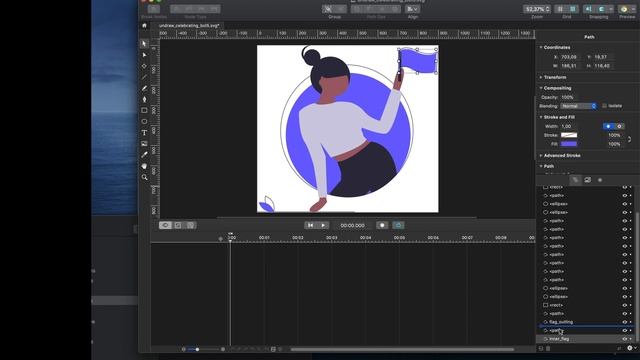This screenshot has width=640, height=360.
Task: Click the Home icon beside file tab
Action: tap(144, 25)
